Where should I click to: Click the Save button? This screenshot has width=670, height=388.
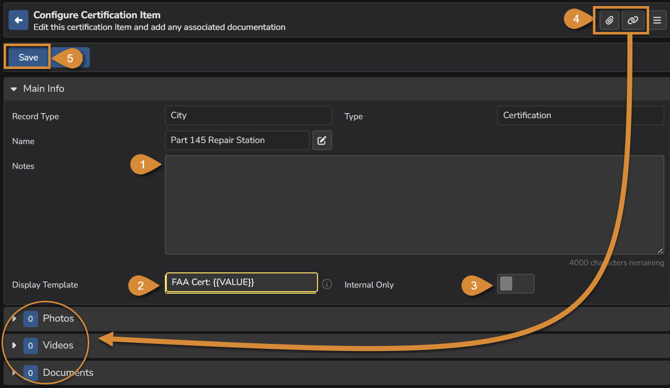point(28,57)
